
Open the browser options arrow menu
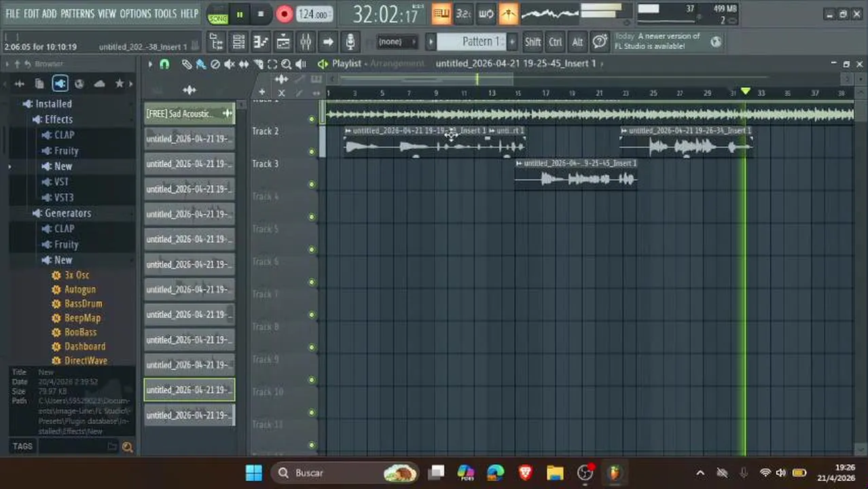pos(7,64)
